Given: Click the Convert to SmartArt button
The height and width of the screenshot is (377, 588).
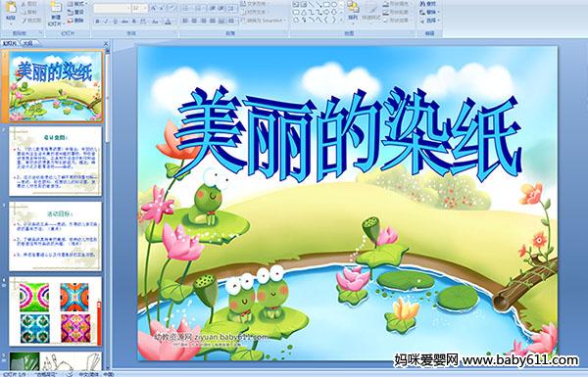Looking at the screenshot, I should pos(264,21).
